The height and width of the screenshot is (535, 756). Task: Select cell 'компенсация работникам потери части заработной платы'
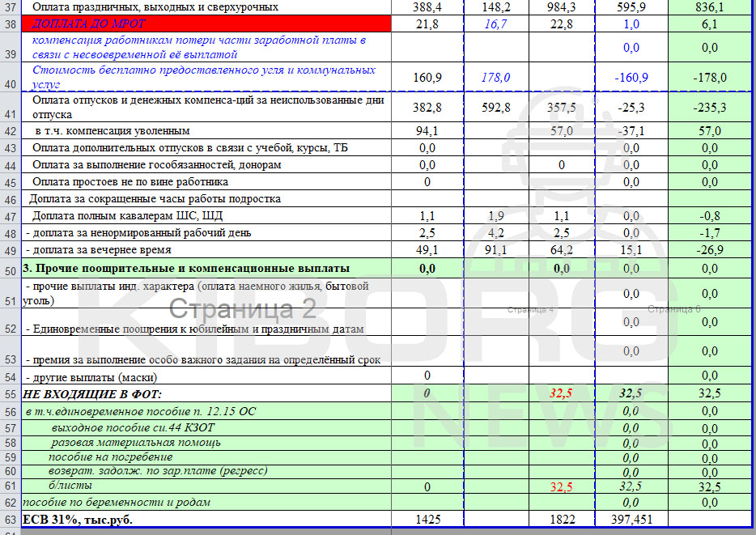(206, 47)
